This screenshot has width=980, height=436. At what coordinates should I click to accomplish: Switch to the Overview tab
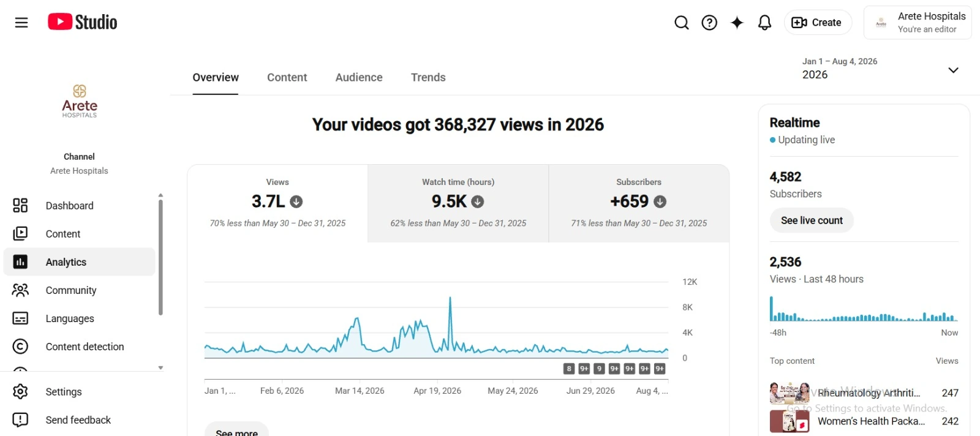pos(216,78)
